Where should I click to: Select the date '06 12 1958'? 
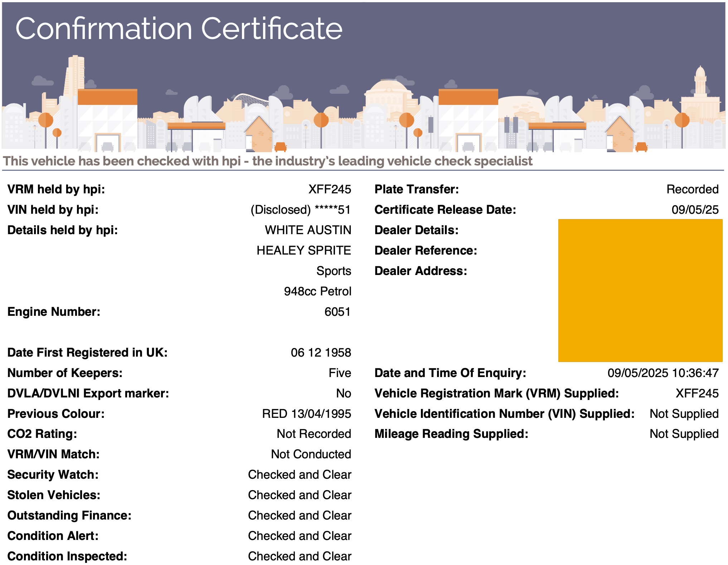pyautogui.click(x=321, y=352)
